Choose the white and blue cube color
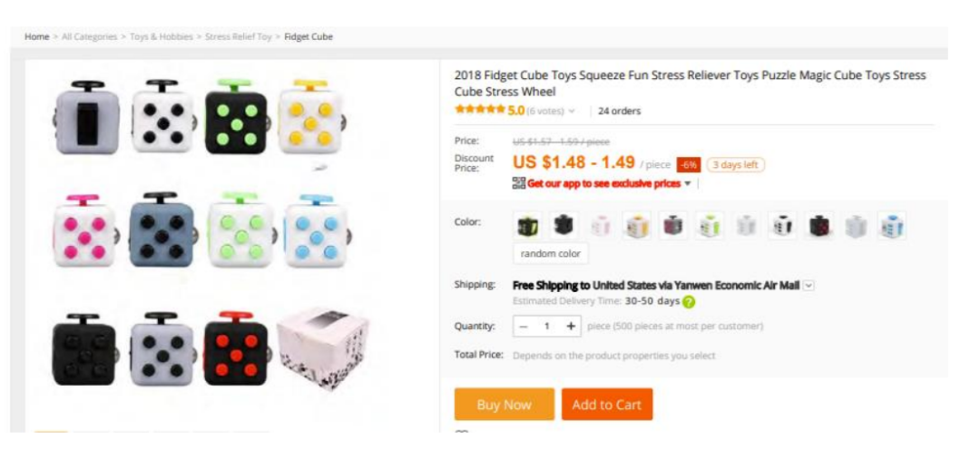 click(893, 225)
